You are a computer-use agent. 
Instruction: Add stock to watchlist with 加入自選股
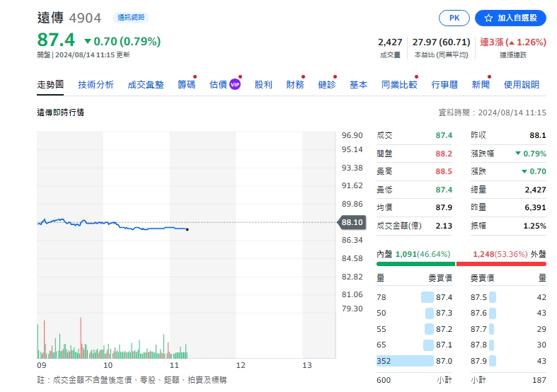coord(510,18)
